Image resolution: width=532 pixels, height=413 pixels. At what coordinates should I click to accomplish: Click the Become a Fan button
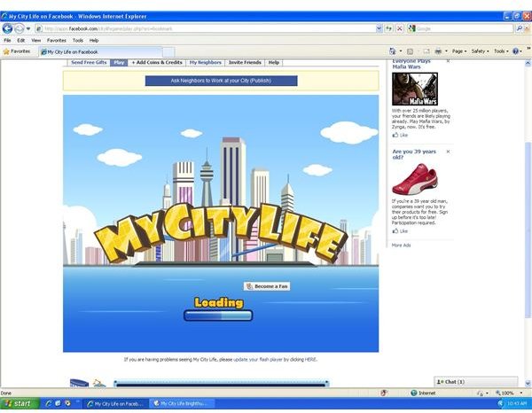pyautogui.click(x=267, y=286)
